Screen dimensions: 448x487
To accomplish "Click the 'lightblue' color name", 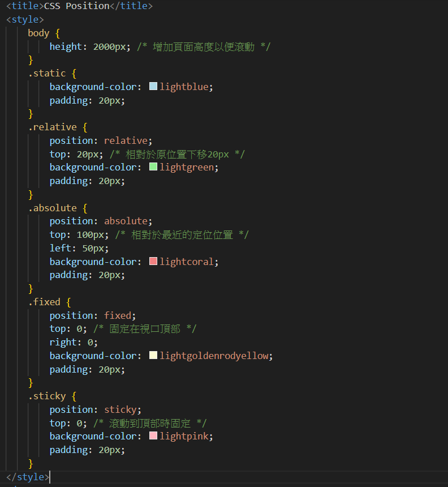I will 184,87.
